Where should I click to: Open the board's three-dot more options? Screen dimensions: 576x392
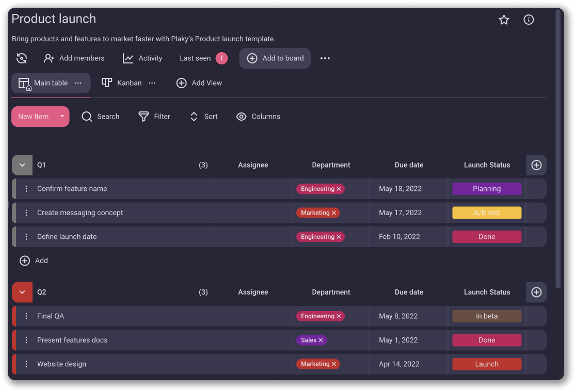[325, 58]
